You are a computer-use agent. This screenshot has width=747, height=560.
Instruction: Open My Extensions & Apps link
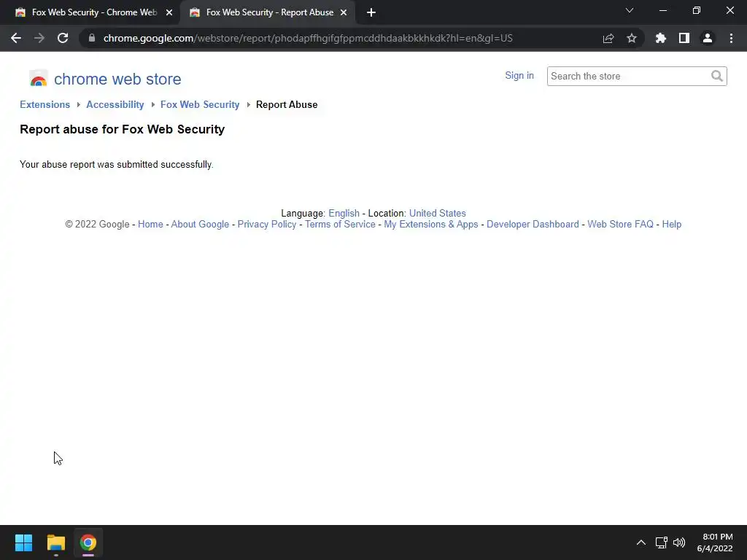point(431,225)
